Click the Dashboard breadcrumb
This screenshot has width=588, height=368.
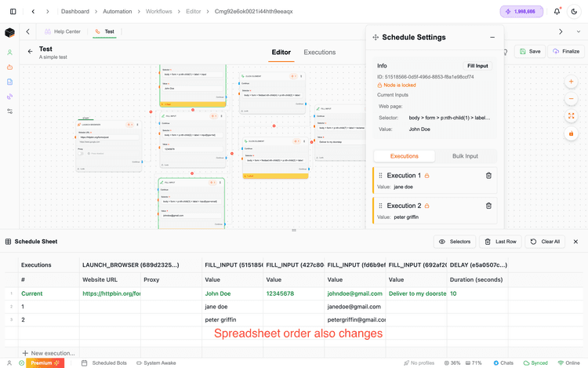75,12
